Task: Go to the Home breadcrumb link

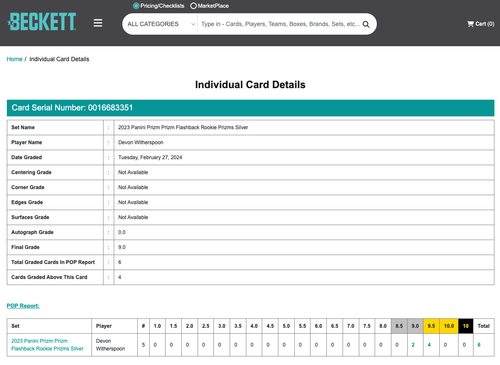Action: click(14, 59)
